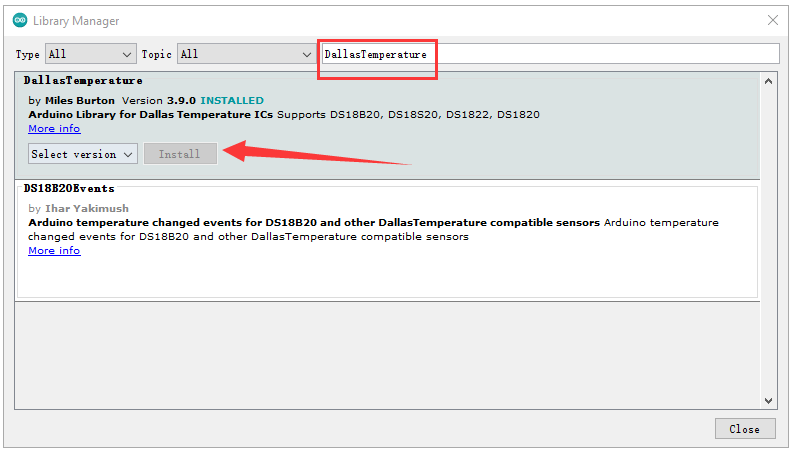Screen dimensions: 799x455
Task: Open More info link for DallasTemperature
Action: 54,129
